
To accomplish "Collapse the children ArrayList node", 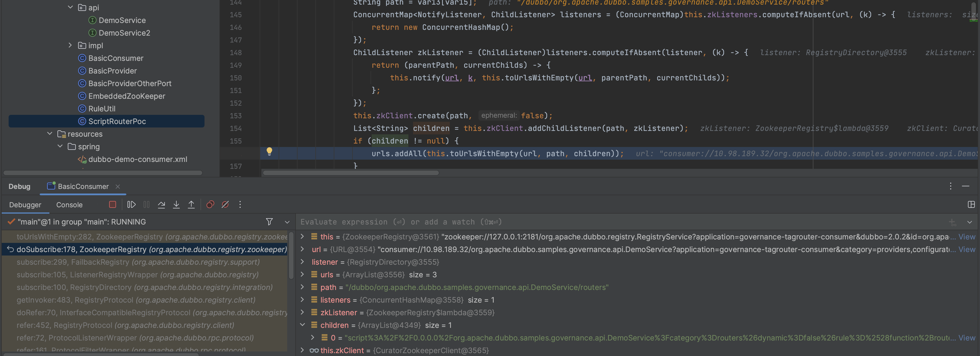I will pyautogui.click(x=302, y=325).
